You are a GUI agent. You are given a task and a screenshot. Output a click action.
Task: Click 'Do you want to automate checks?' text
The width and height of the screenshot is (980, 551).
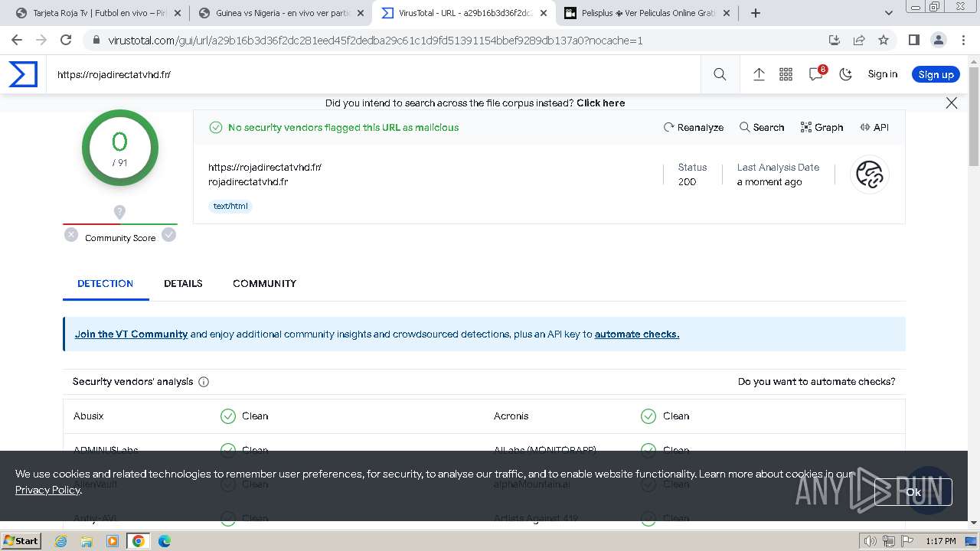(816, 381)
